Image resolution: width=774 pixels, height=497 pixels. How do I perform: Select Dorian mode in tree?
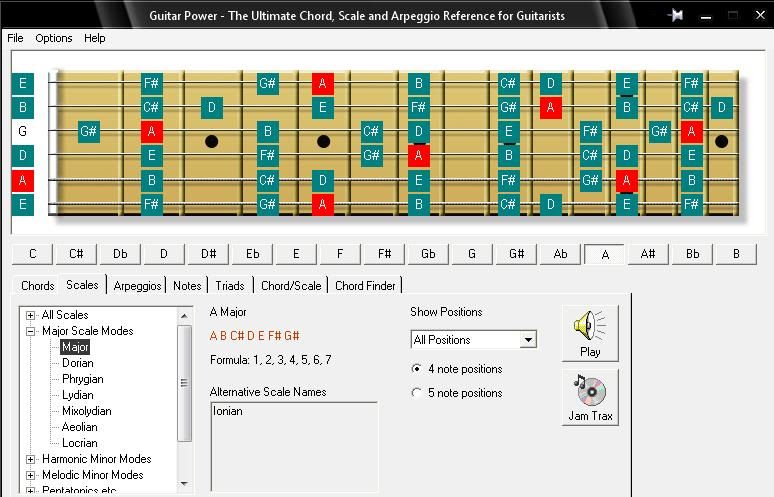point(77,363)
